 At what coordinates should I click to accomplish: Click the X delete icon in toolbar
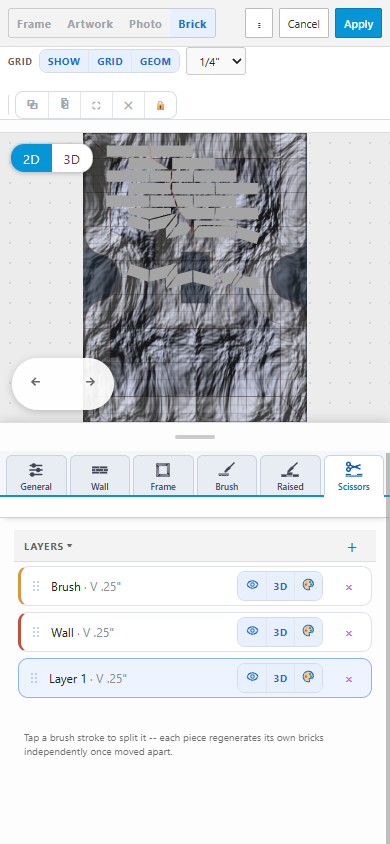pyautogui.click(x=128, y=105)
